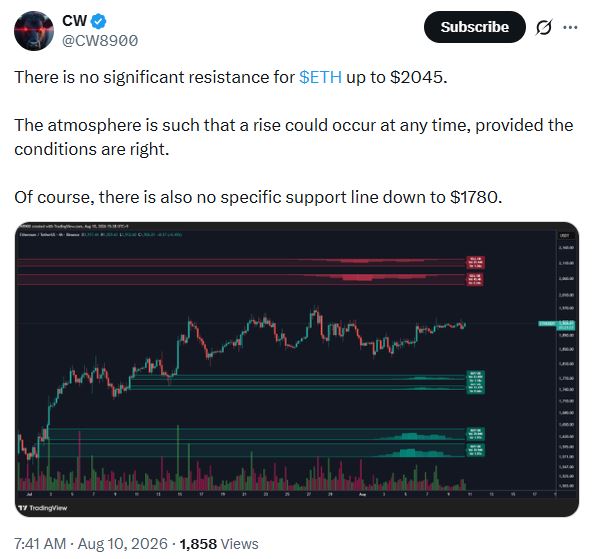595x559 pixels.
Task: Click the TradingView logo on chart
Action: tap(43, 508)
